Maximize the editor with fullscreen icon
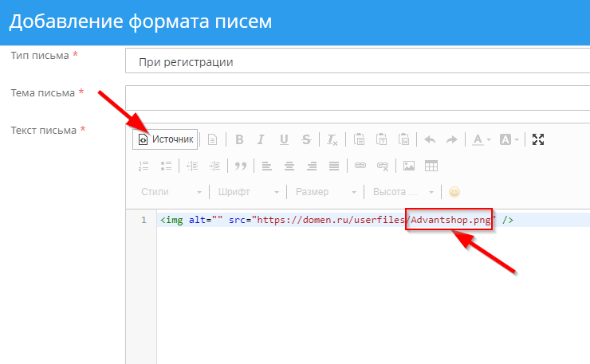 point(538,139)
